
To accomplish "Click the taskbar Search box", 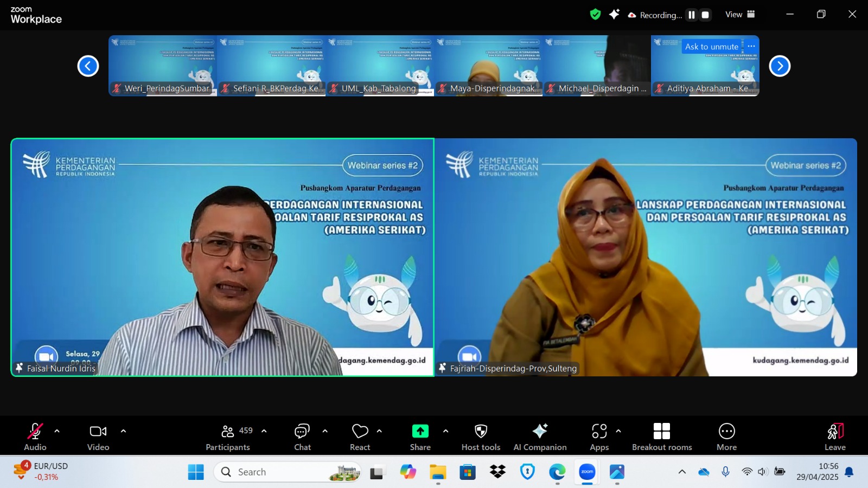I will (x=288, y=472).
